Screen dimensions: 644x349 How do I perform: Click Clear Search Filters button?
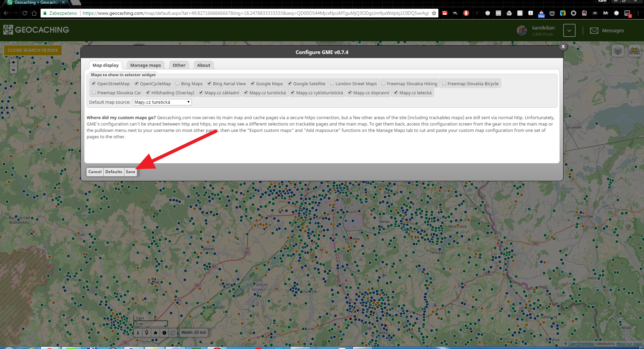click(x=33, y=50)
